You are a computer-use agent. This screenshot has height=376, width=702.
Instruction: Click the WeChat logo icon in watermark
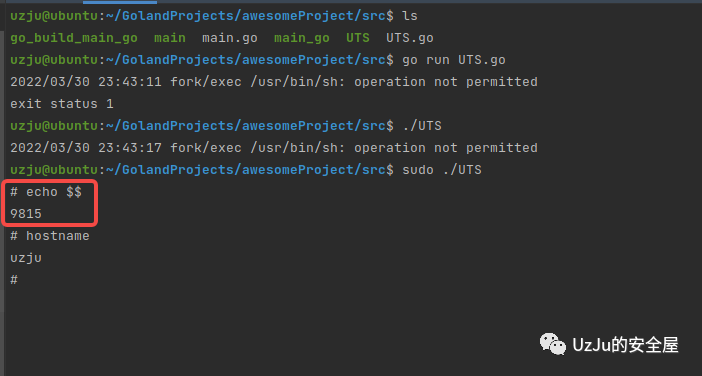click(x=552, y=344)
